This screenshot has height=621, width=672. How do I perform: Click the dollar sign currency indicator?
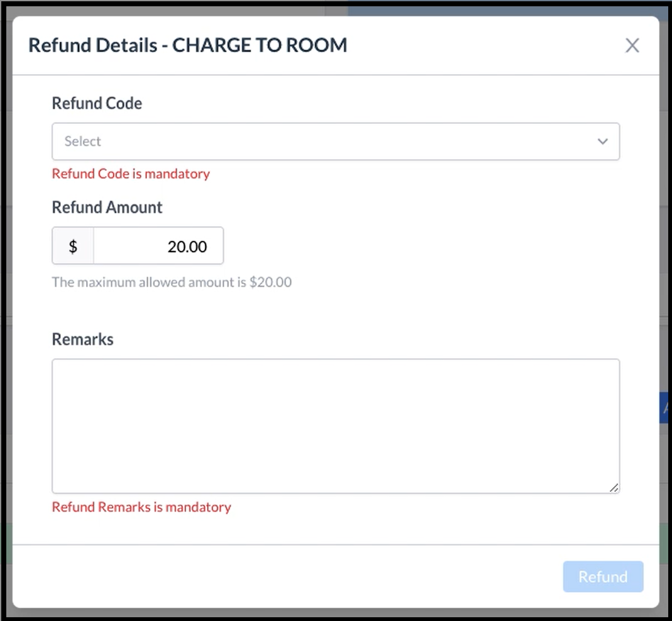tap(72, 246)
